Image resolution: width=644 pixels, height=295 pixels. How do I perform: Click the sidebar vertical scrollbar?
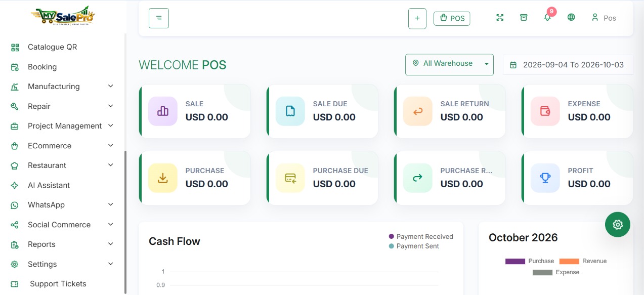(125, 222)
